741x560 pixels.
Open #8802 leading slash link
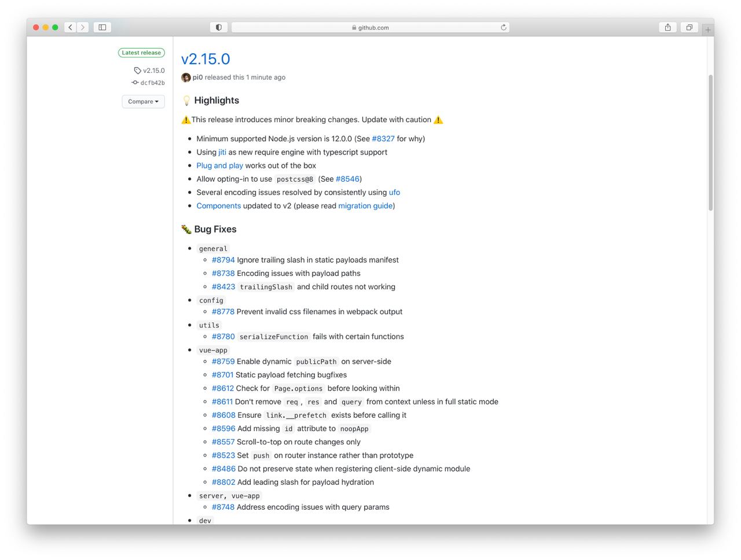(223, 482)
